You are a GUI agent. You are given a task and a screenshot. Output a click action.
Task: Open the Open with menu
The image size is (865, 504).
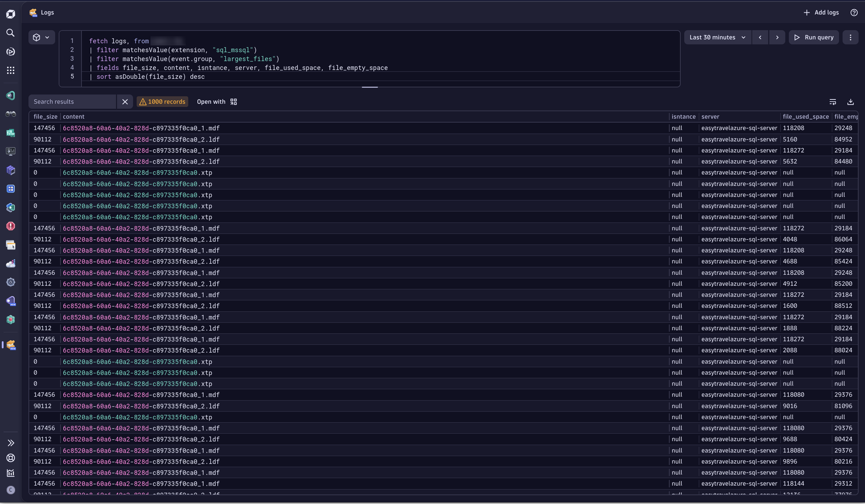pos(217,102)
